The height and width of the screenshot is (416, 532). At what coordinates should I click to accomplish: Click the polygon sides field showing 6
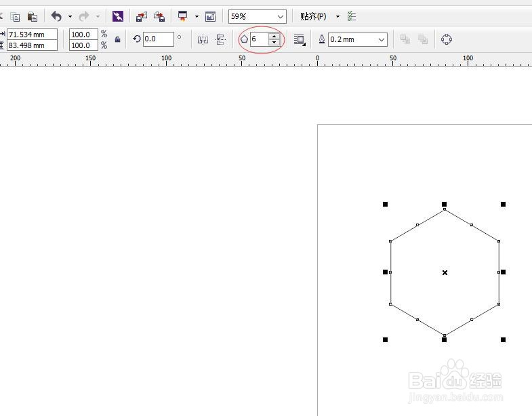point(259,39)
